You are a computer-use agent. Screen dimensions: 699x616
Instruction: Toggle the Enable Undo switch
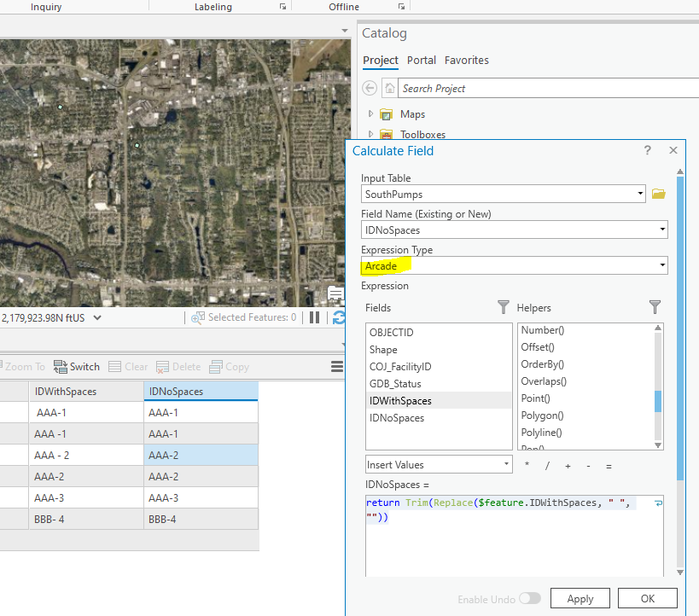pyautogui.click(x=530, y=599)
